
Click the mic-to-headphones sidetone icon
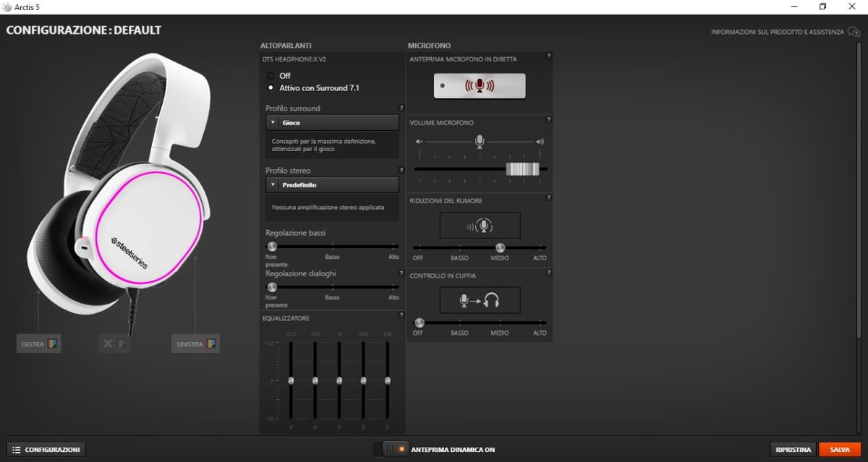pos(480,299)
